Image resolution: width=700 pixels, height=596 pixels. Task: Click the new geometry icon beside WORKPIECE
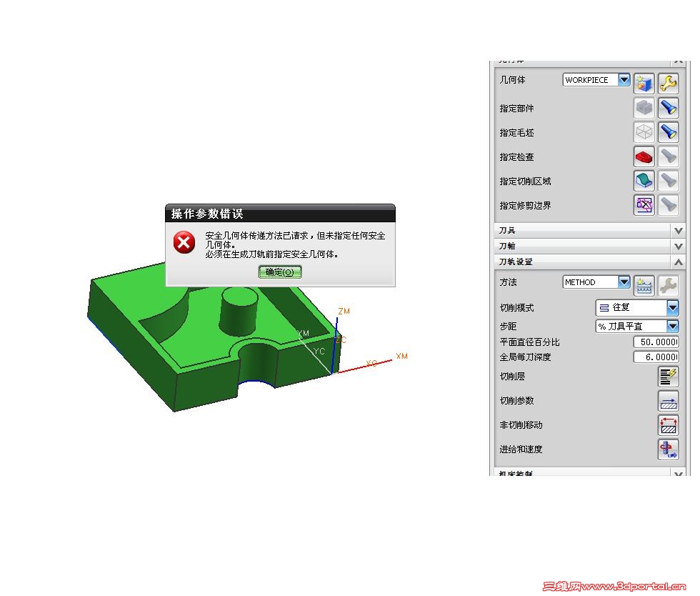(644, 84)
